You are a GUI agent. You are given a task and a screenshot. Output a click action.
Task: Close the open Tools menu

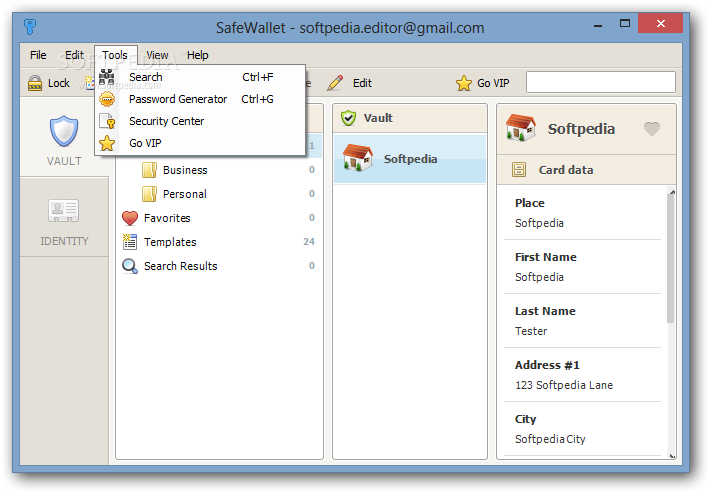click(115, 55)
